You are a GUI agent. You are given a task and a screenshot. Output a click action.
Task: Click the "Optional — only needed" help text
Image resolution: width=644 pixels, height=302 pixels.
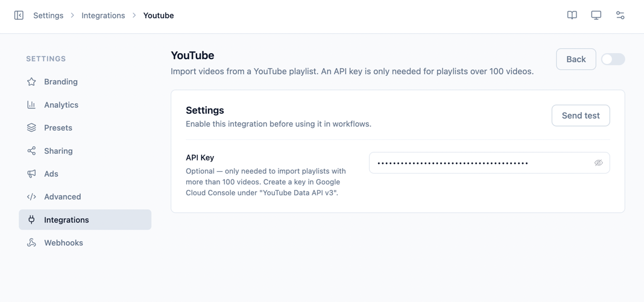(x=266, y=182)
